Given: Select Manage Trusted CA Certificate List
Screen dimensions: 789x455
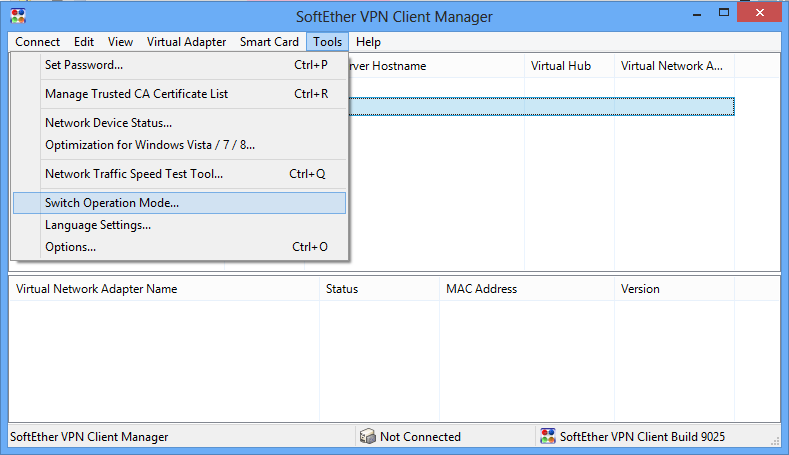Looking at the screenshot, I should (136, 94).
